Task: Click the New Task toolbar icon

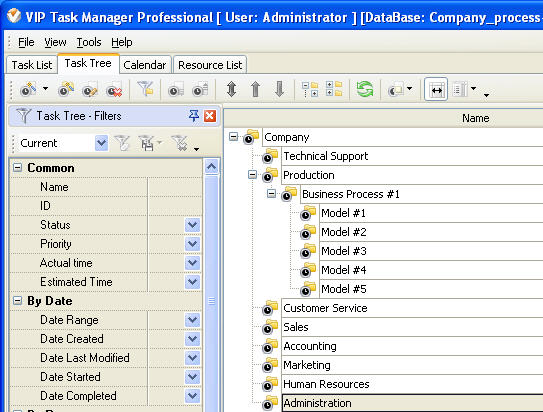Action: pos(28,89)
